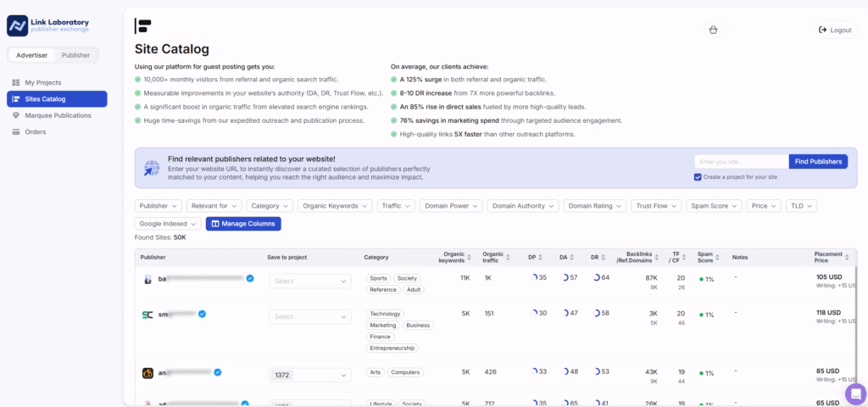Click the Orders sidebar icon

16,131
